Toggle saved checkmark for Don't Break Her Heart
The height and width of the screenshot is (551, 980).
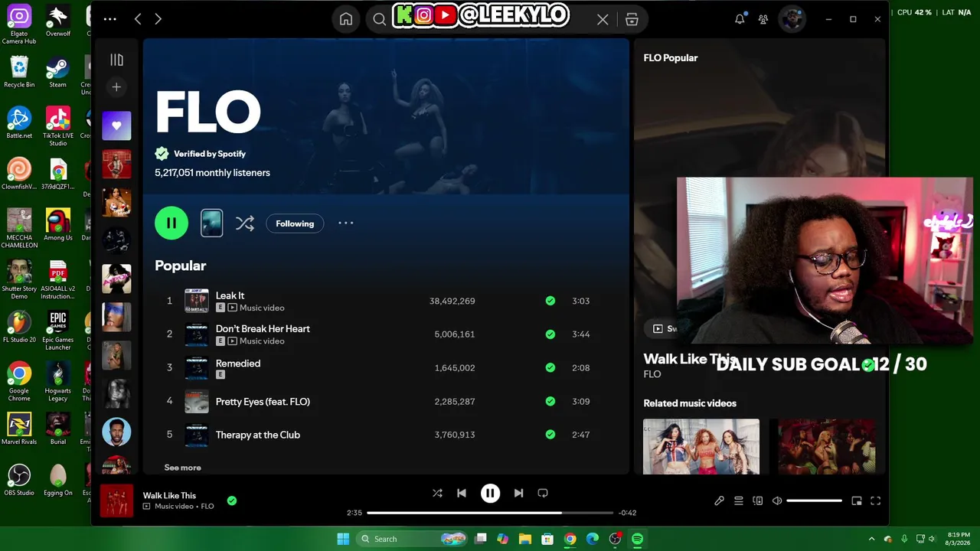click(x=550, y=334)
